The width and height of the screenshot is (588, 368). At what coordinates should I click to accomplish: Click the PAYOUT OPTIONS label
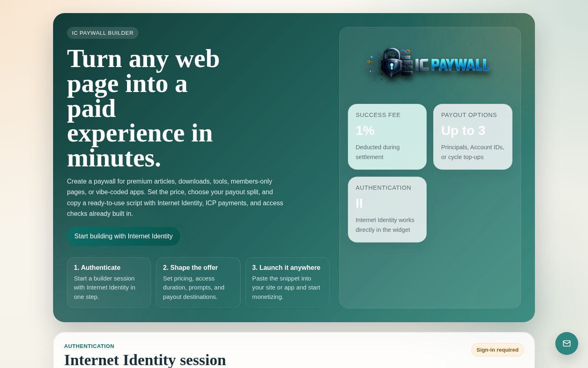469,115
